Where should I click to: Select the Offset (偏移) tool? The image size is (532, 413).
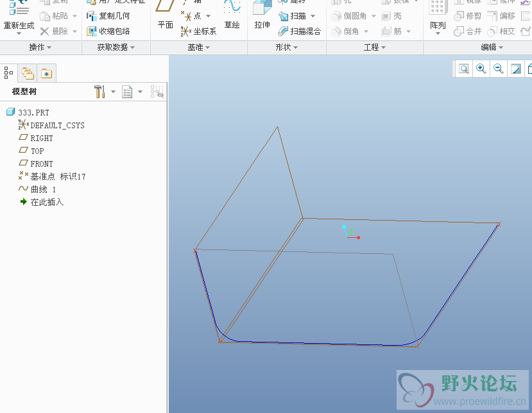pyautogui.click(x=501, y=16)
